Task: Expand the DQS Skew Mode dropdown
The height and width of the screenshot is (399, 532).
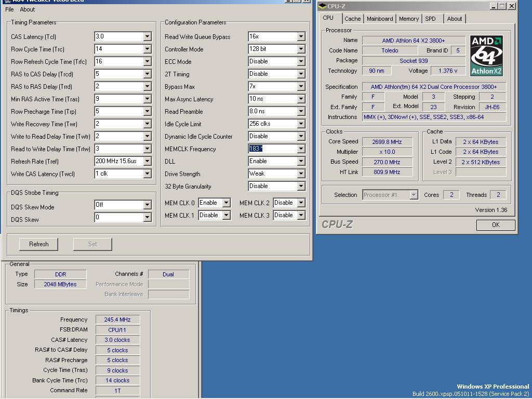Action: coord(147,205)
